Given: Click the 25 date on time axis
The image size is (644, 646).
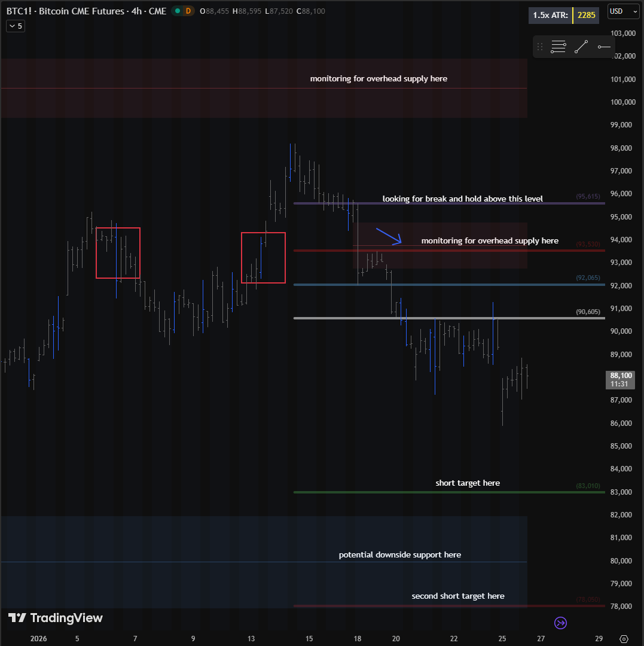Looking at the screenshot, I should 502,639.
